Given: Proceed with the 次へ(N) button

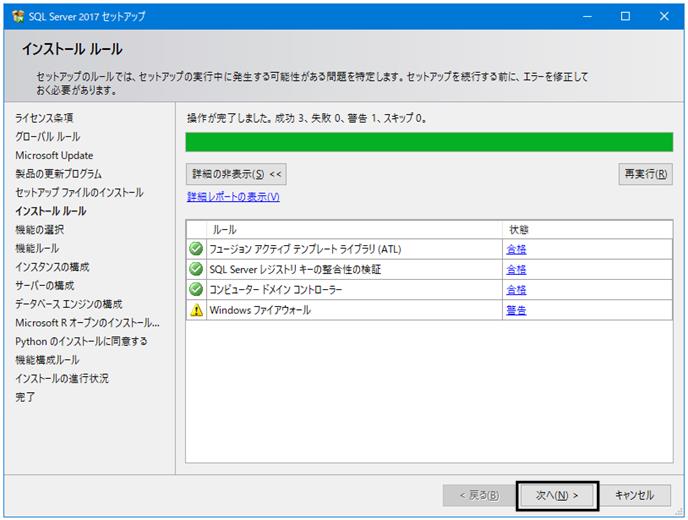Looking at the screenshot, I should [557, 495].
